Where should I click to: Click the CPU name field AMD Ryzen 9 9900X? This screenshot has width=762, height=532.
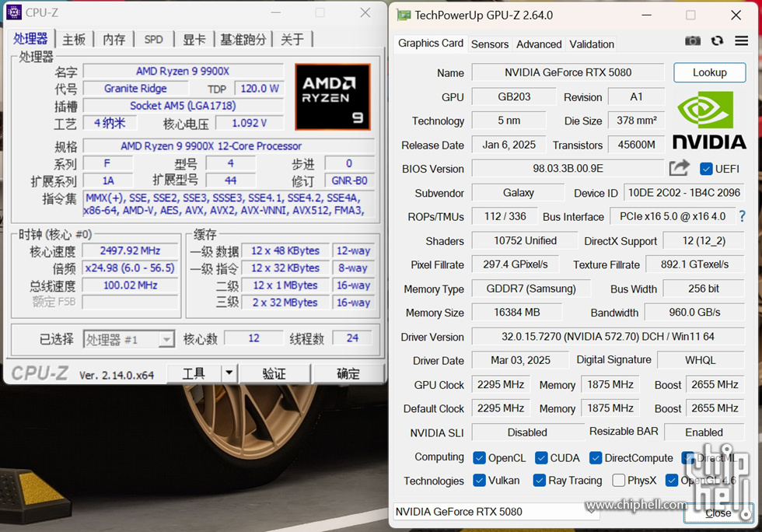point(183,71)
